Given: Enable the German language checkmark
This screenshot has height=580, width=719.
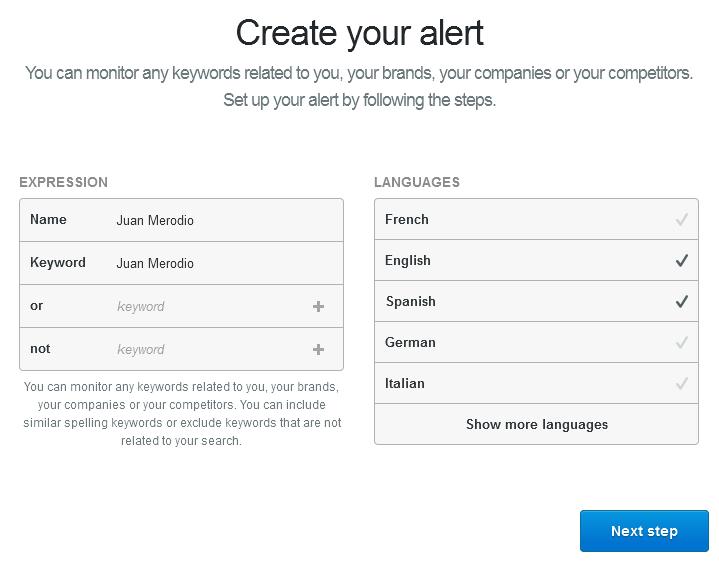Looking at the screenshot, I should pos(681,342).
